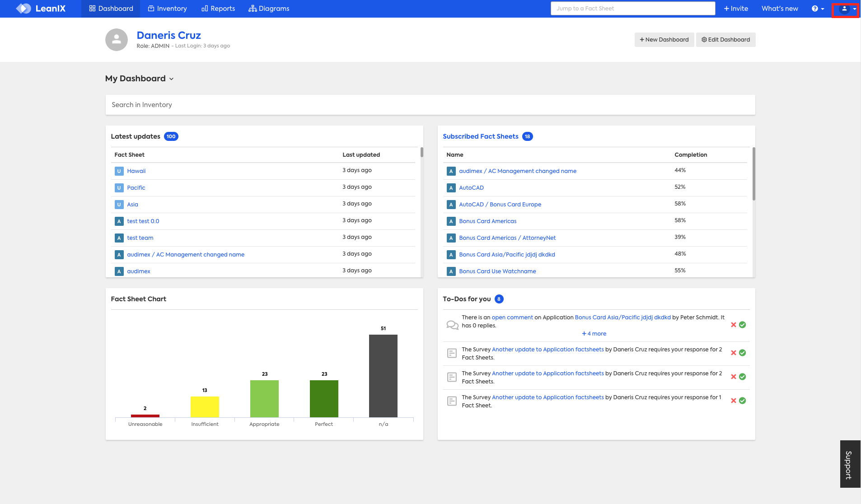861x504 pixels.
Task: Click the Hawaii user group icon
Action: [x=119, y=171]
